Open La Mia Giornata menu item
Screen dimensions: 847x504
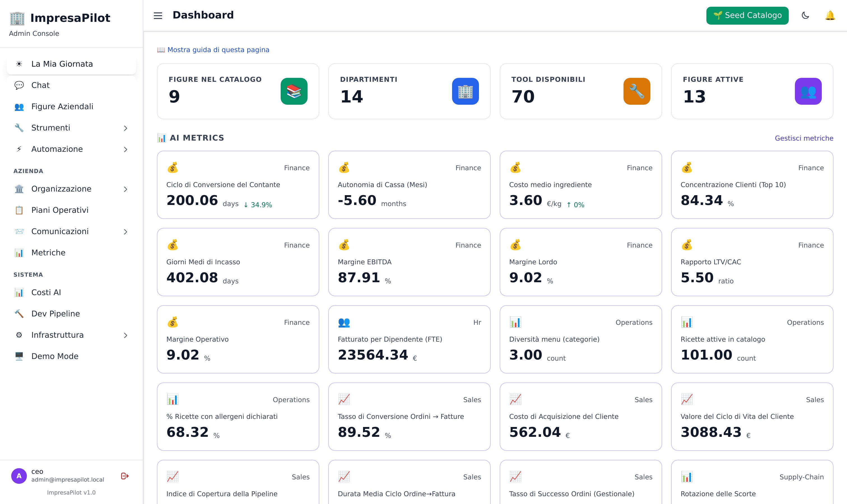click(x=71, y=64)
